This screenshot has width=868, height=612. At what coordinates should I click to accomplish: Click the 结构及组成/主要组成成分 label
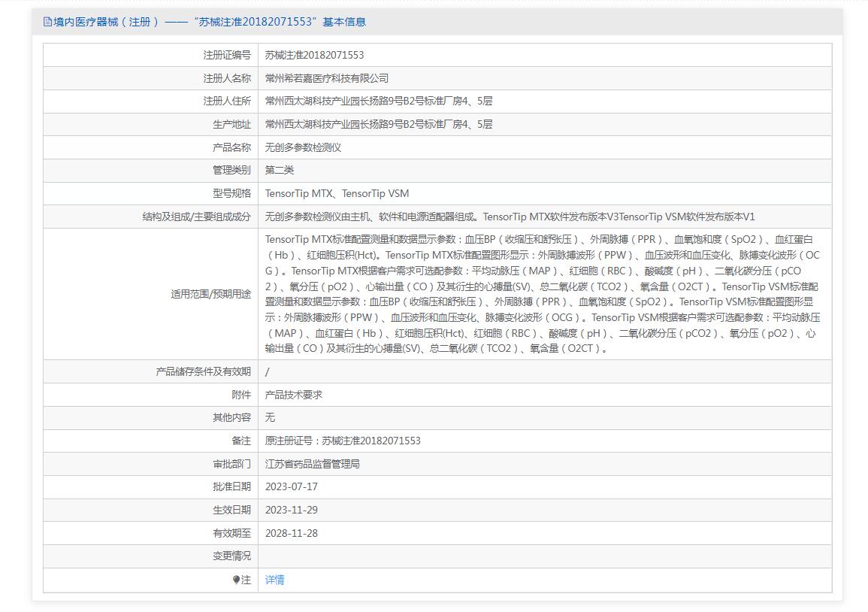click(x=196, y=217)
